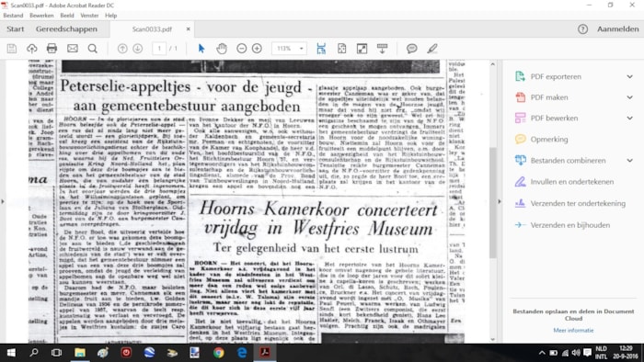Send file by email envelope icon
Image resolution: width=644 pixels, height=362 pixels.
[73, 49]
